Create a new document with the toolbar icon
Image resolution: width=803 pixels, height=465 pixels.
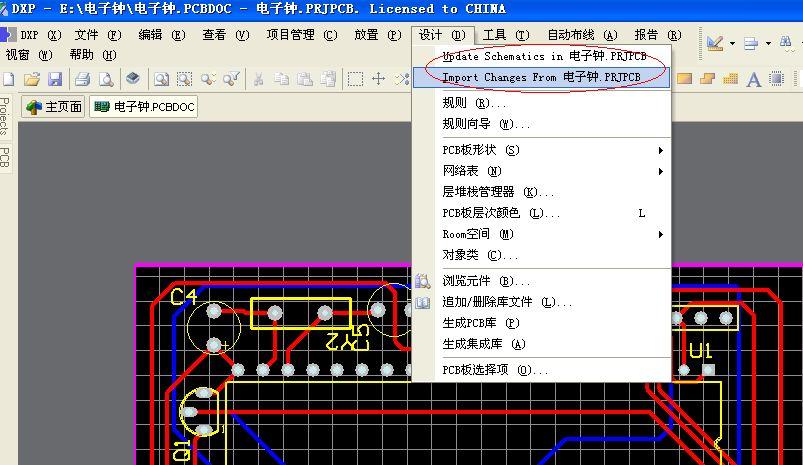[9, 79]
